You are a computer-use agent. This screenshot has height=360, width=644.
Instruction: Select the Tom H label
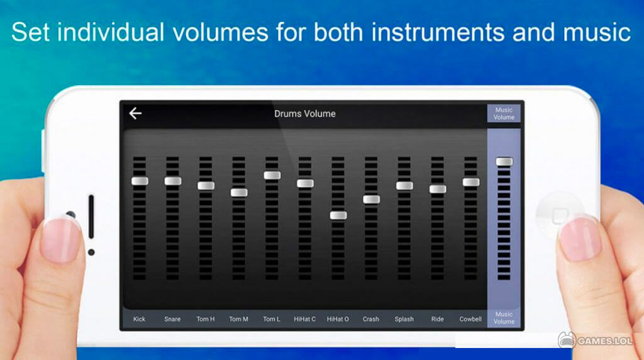click(x=206, y=319)
